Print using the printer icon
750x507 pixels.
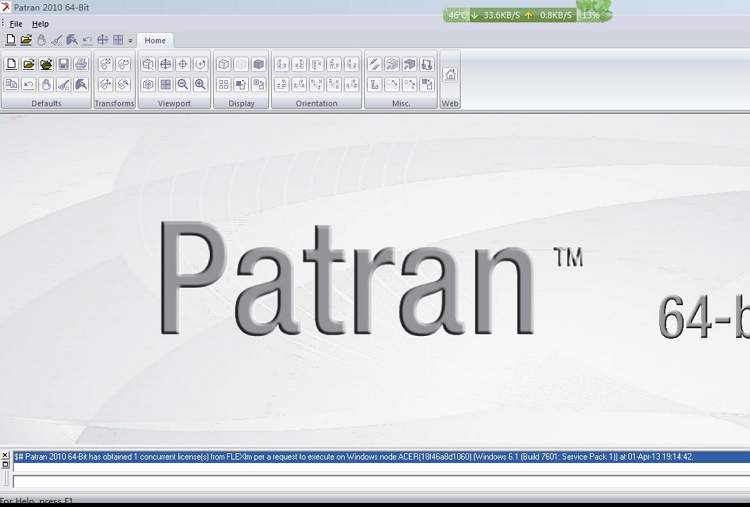(81, 64)
